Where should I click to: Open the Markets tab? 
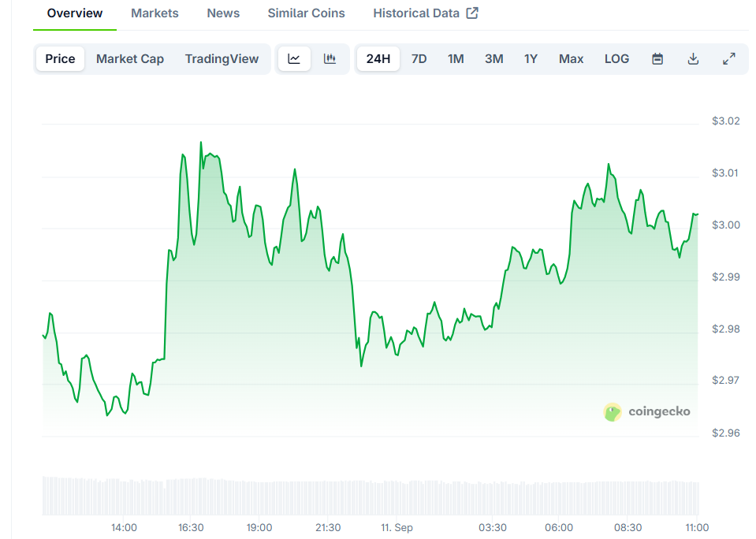click(155, 13)
